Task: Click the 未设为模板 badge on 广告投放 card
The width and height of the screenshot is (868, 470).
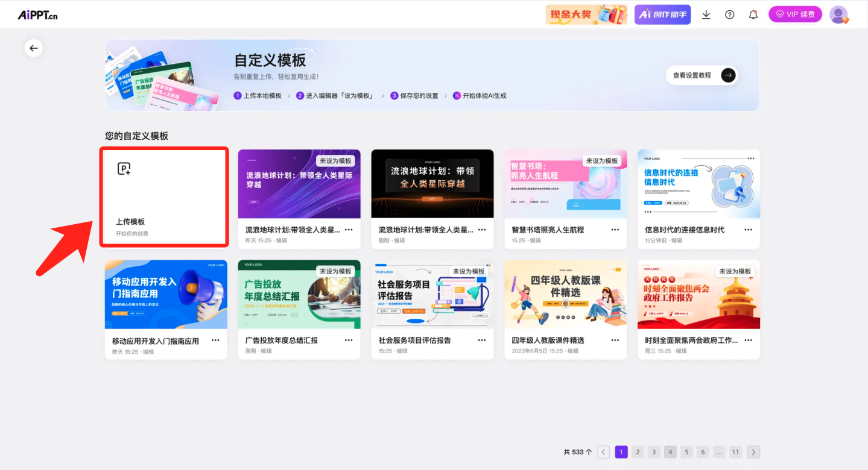Action: (x=335, y=272)
